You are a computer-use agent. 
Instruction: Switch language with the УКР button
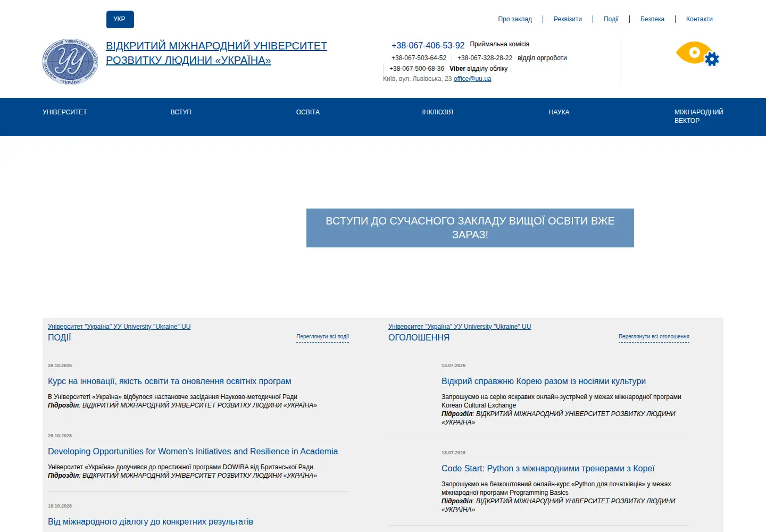pos(120,19)
